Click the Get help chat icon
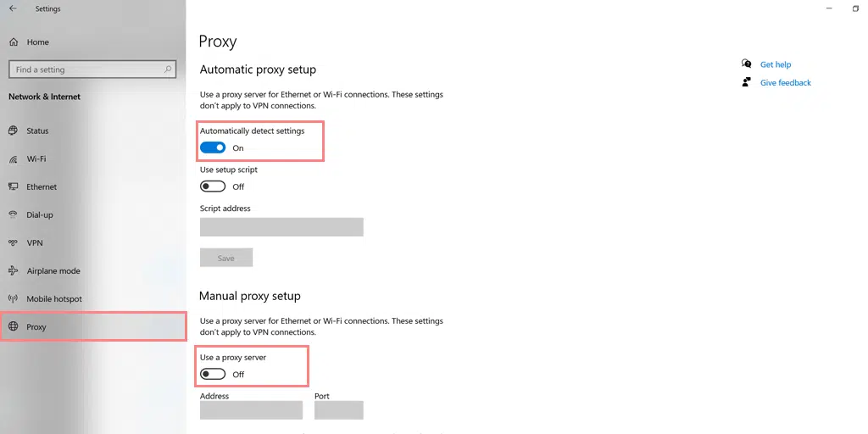This screenshot has height=434, width=868. pyautogui.click(x=746, y=64)
